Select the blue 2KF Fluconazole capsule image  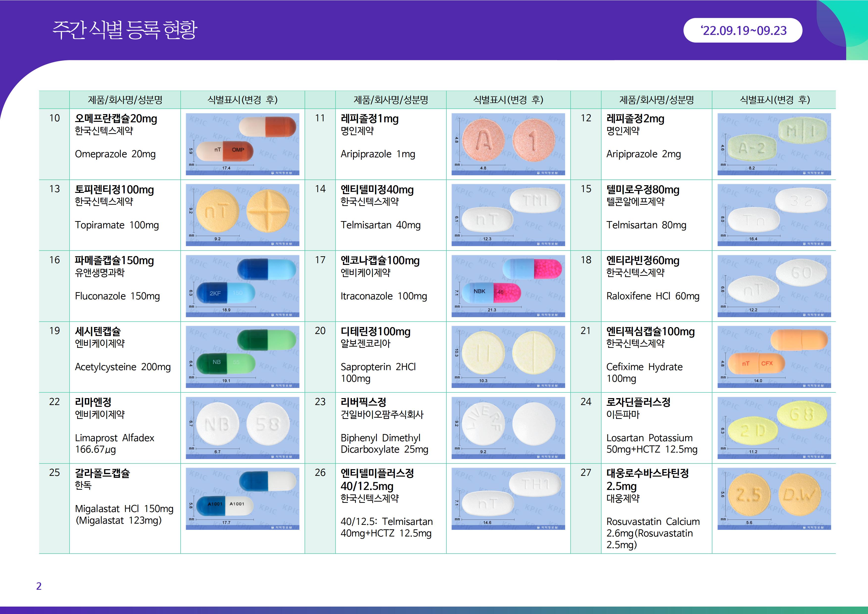click(x=242, y=286)
